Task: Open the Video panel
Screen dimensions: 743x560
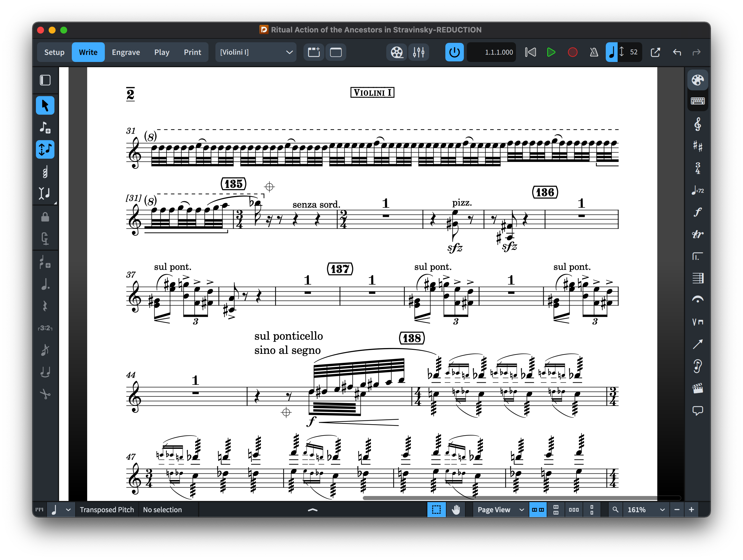Action: tap(697, 388)
